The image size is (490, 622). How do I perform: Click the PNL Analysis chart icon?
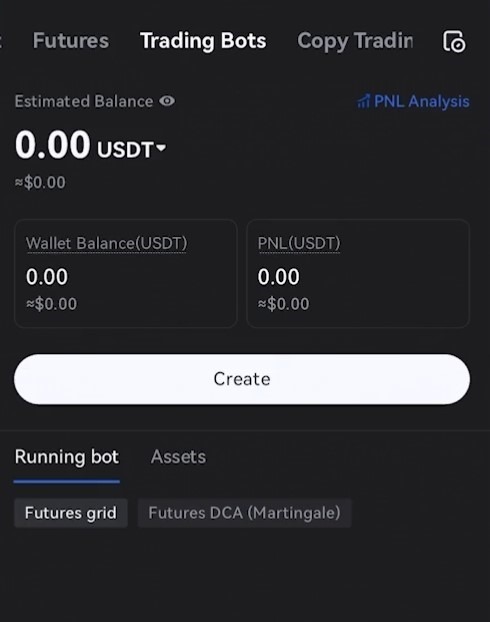[x=363, y=101]
